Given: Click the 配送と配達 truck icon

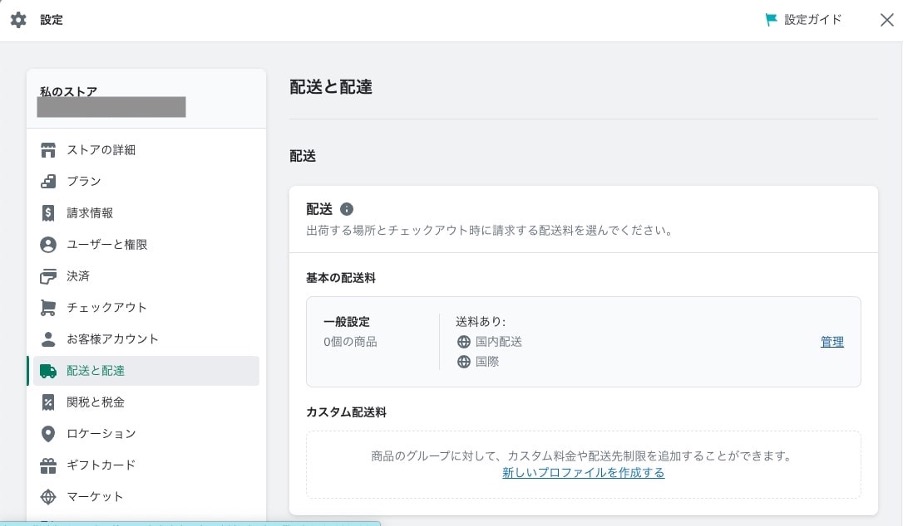Looking at the screenshot, I should [x=48, y=371].
